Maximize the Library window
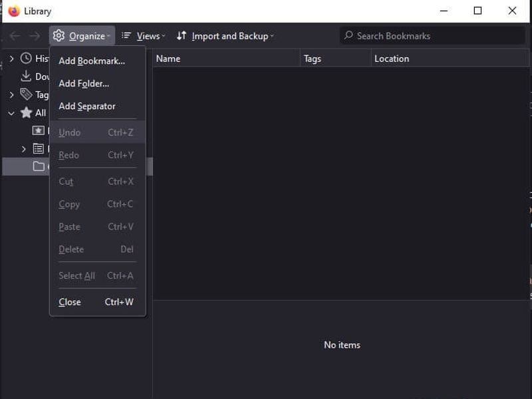This screenshot has width=532, height=399. pos(477,11)
